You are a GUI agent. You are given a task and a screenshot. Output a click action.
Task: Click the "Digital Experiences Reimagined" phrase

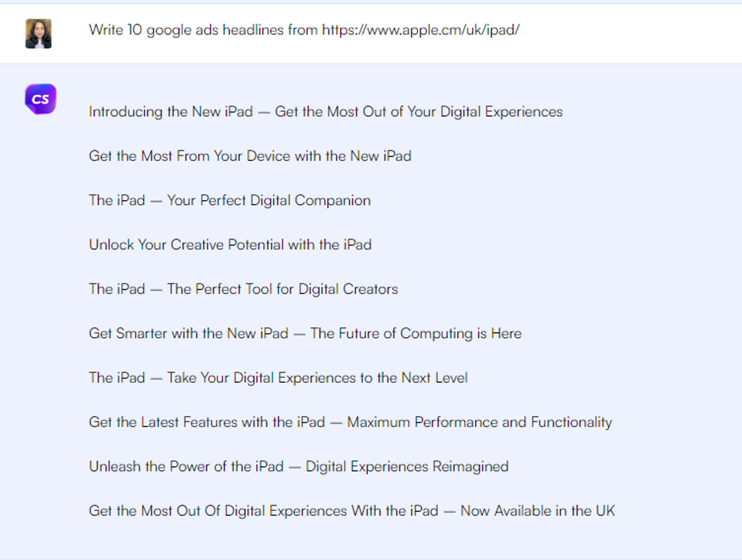click(407, 466)
